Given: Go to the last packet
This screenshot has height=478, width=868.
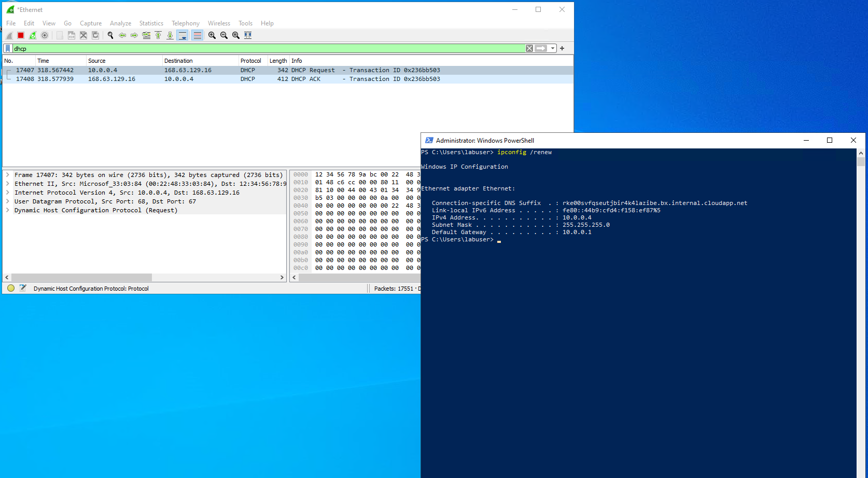Looking at the screenshot, I should (170, 35).
